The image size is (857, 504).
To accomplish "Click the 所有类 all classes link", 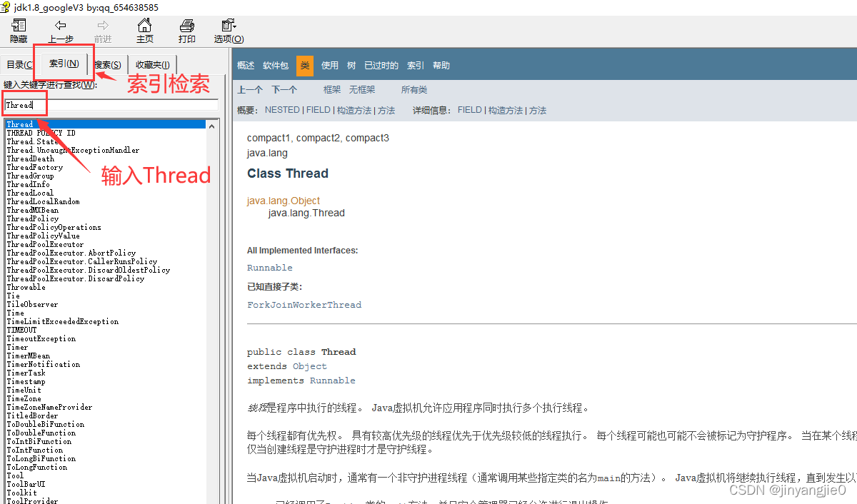I will [x=414, y=90].
